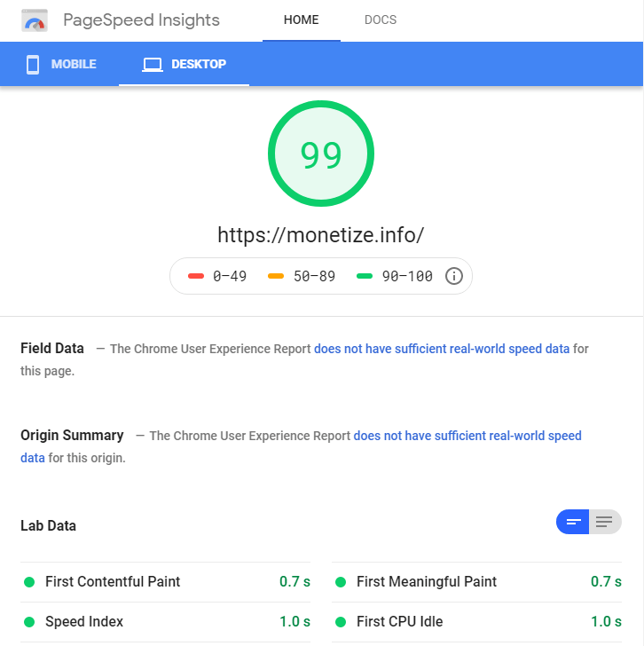Click the 0.7 s First Meaningful Paint value
The width and height of the screenshot is (644, 646).
coord(606,582)
